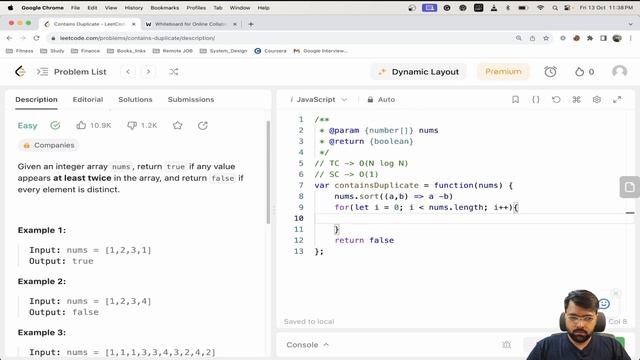Switch to the Editorial tab
The width and height of the screenshot is (640, 360).
pyautogui.click(x=88, y=100)
